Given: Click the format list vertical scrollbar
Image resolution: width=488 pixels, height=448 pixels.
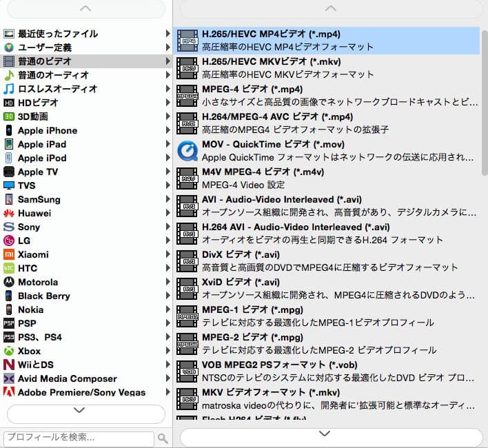Looking at the screenshot, I should click(485, 103).
